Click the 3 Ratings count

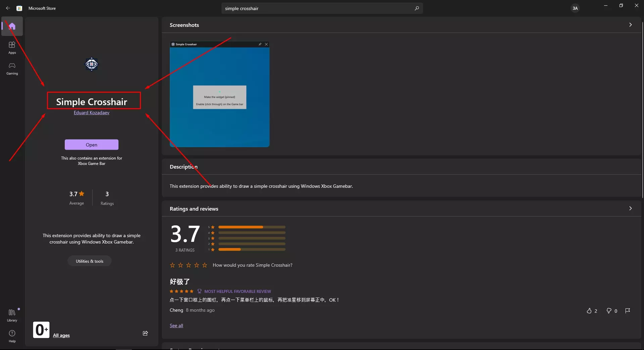point(107,198)
